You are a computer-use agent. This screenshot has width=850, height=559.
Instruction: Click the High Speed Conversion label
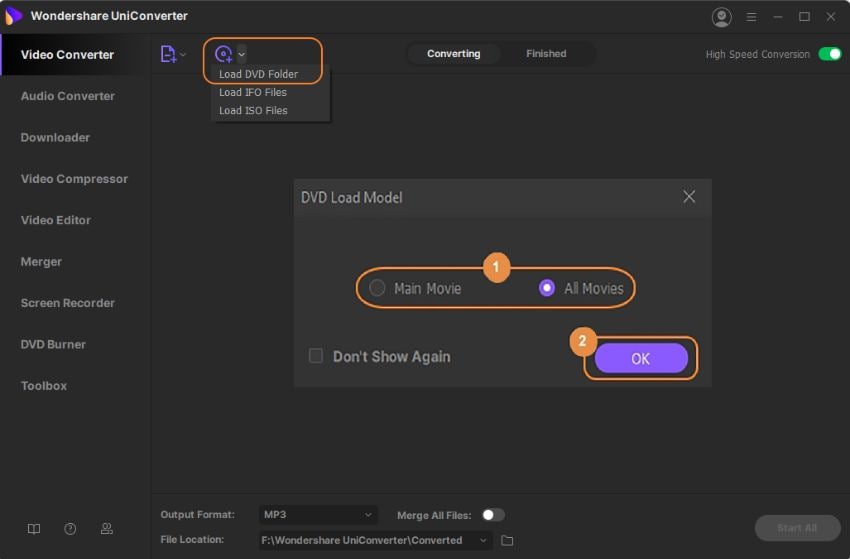click(757, 54)
